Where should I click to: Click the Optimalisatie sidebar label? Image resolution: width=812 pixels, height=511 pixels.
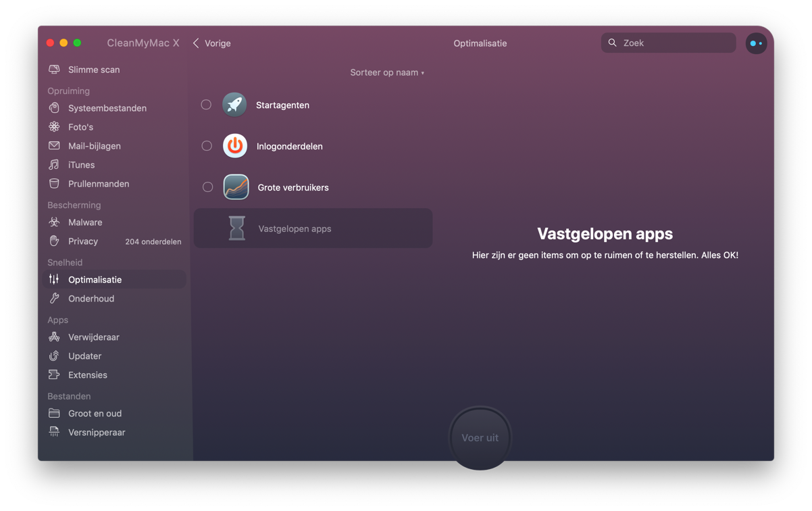coord(95,280)
